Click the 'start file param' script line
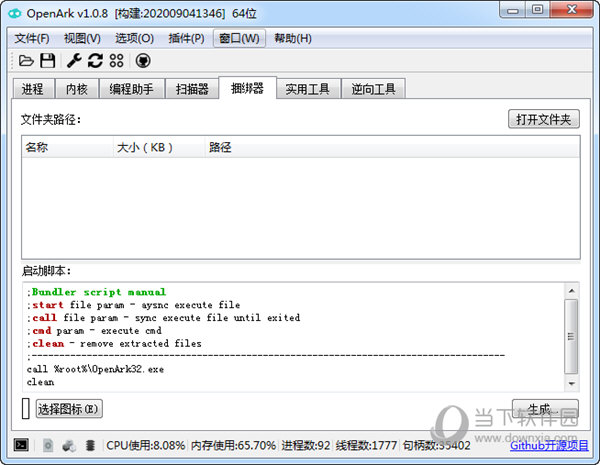Viewport: 600px width, 465px height. pos(134,305)
